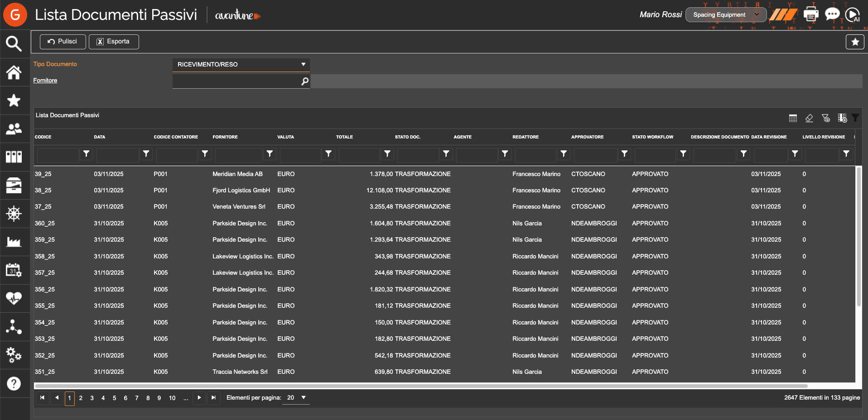Screen dimensions: 868x420
Task: Click the FORNITORE filter text box
Action: [239, 154]
